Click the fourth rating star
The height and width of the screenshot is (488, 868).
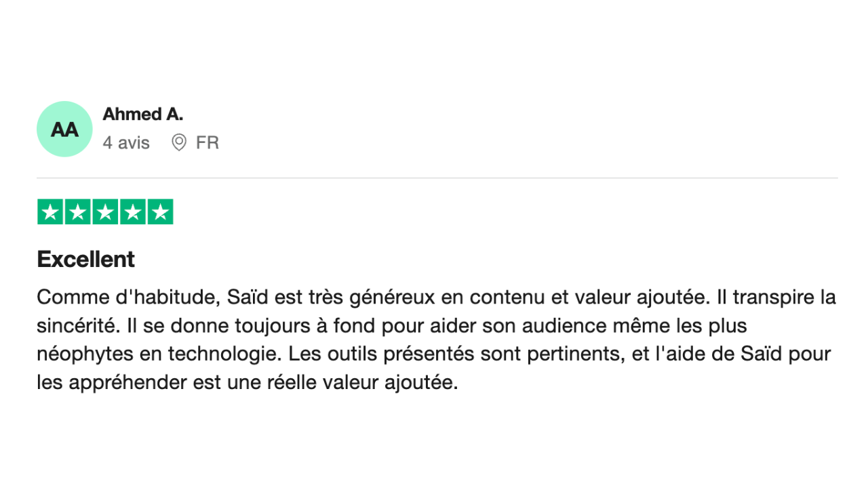pos(133,212)
